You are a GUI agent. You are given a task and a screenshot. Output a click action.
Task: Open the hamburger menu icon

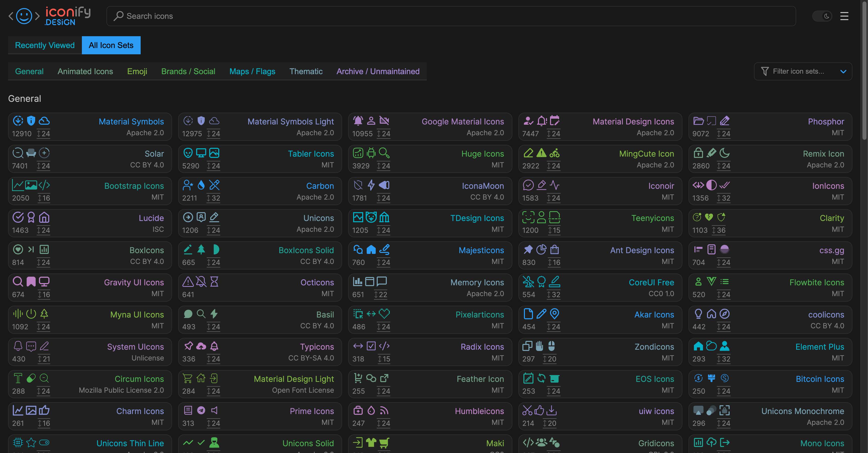click(844, 16)
